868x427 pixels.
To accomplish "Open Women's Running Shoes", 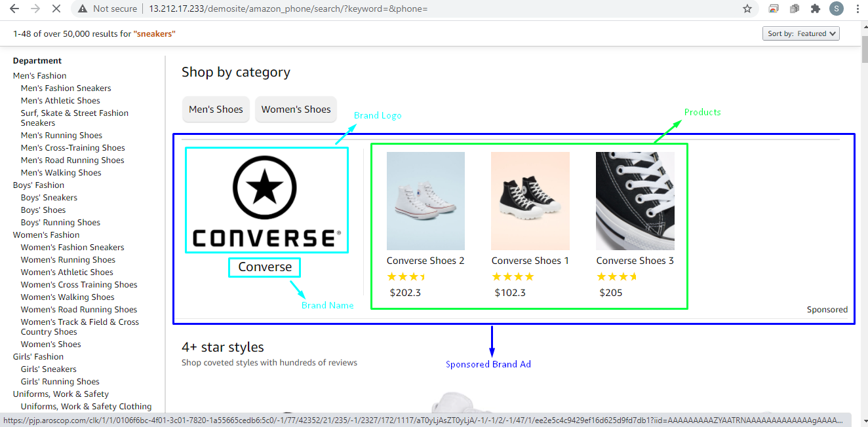I will click(x=68, y=260).
